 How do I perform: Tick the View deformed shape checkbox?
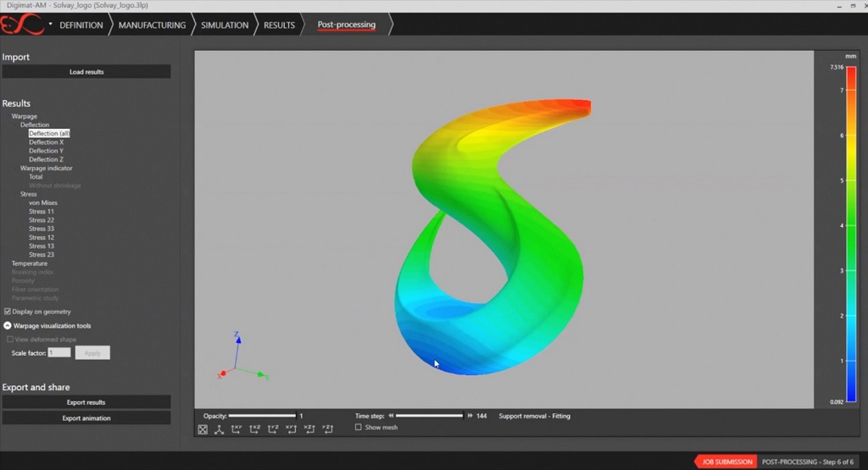click(x=10, y=339)
